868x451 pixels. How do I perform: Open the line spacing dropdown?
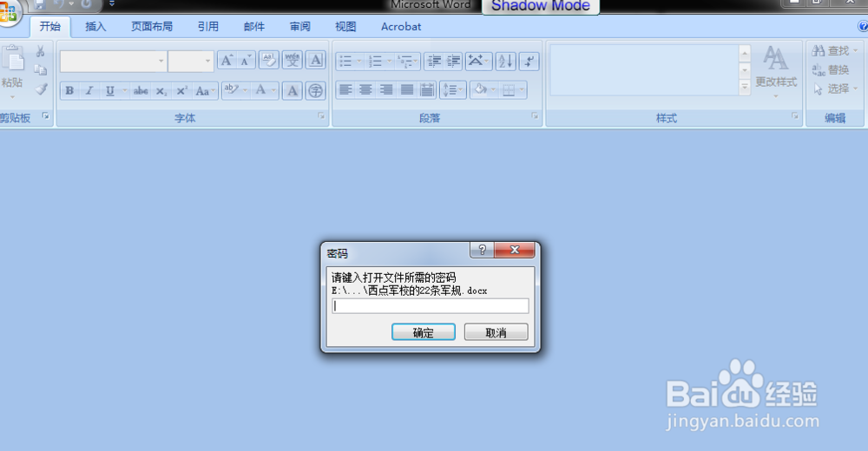453,89
